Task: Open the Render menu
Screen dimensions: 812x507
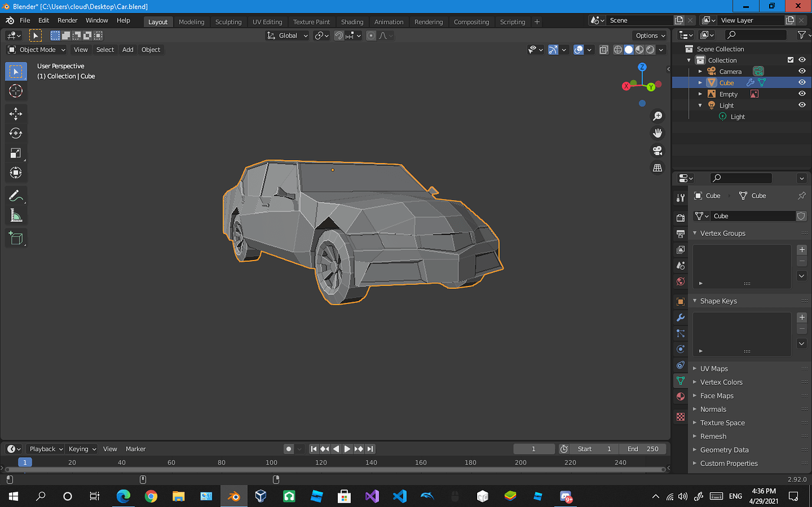Action: point(67,20)
